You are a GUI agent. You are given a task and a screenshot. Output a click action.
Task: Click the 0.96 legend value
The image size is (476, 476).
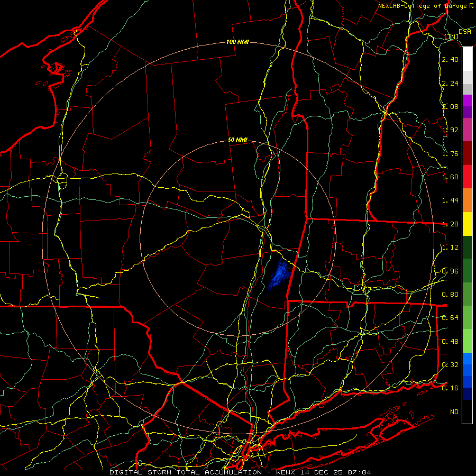pyautogui.click(x=450, y=271)
